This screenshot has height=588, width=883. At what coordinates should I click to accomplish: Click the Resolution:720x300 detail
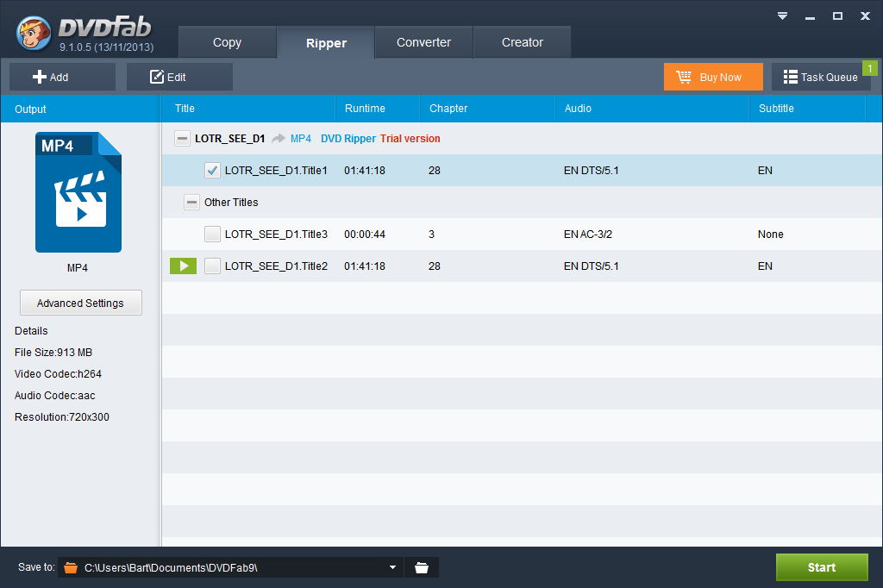click(62, 417)
